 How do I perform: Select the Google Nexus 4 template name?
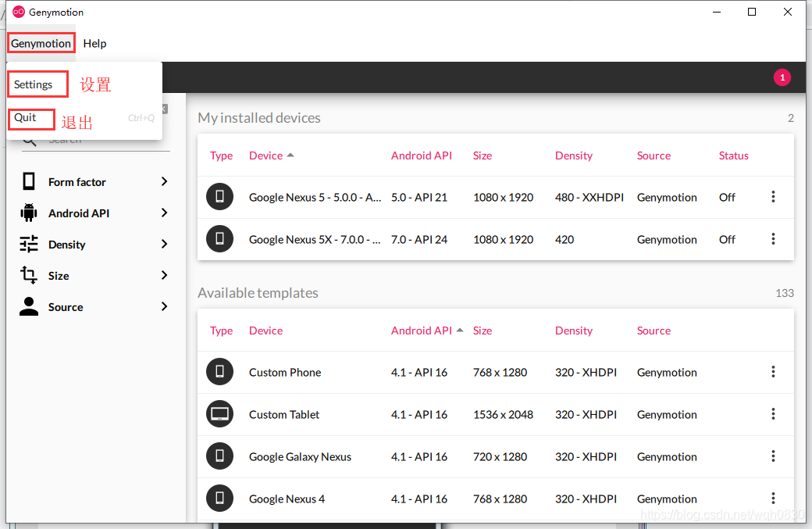click(287, 499)
